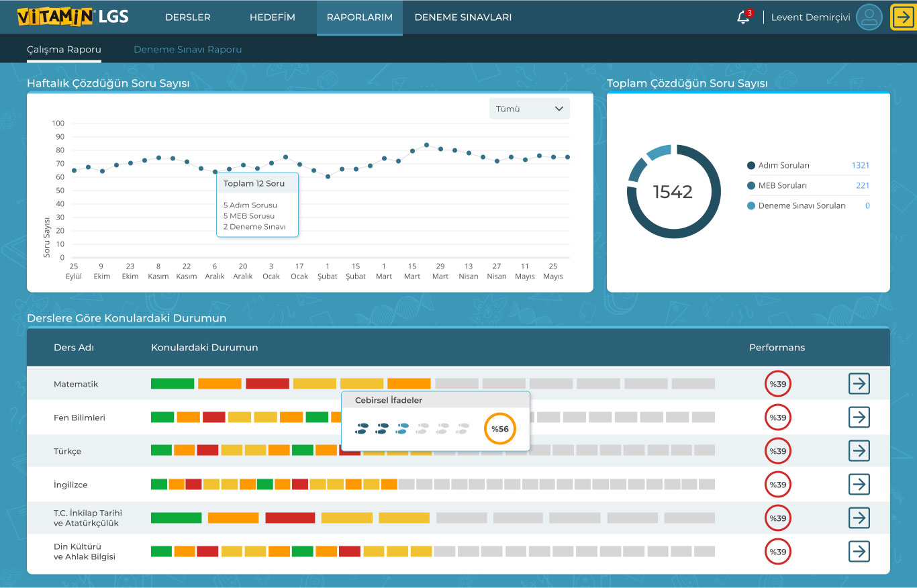The height and width of the screenshot is (588, 917).
Task: Go to HEDEFİM menu
Action: point(273,17)
